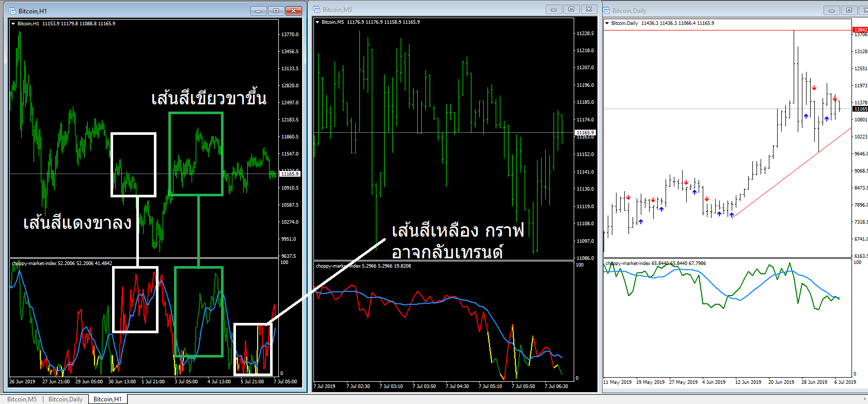
Task: Minimize the Bitcoin,M5 chart window
Action: pos(554,9)
